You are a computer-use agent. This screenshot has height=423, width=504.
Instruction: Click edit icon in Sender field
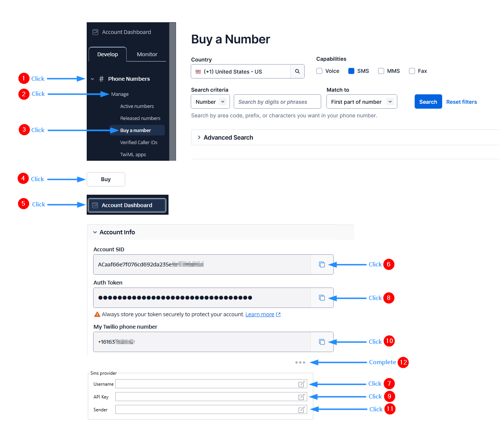click(x=302, y=410)
